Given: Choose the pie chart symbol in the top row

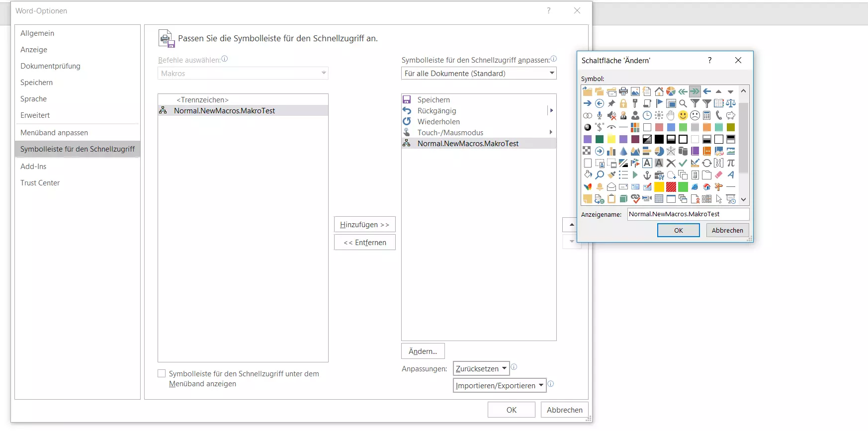Looking at the screenshot, I should pyautogui.click(x=671, y=91).
